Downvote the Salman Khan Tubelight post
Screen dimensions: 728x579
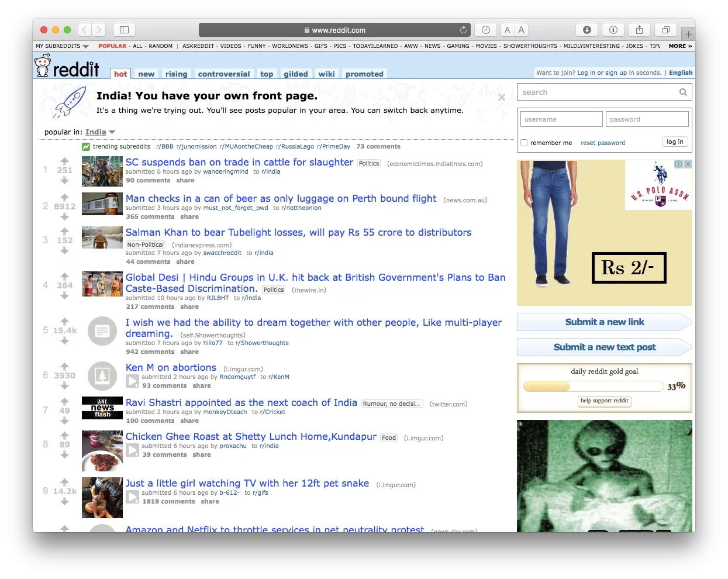click(65, 250)
